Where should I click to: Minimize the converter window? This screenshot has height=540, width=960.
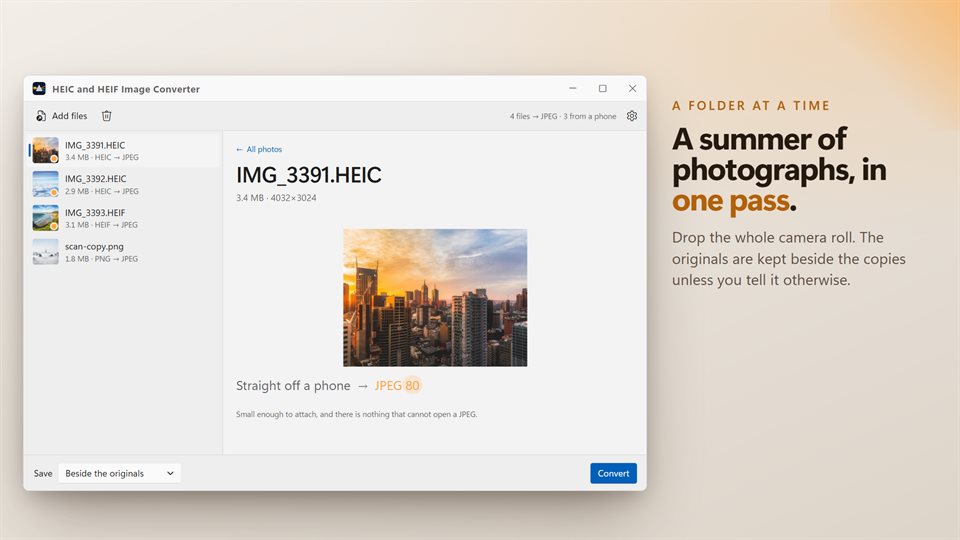(x=572, y=89)
